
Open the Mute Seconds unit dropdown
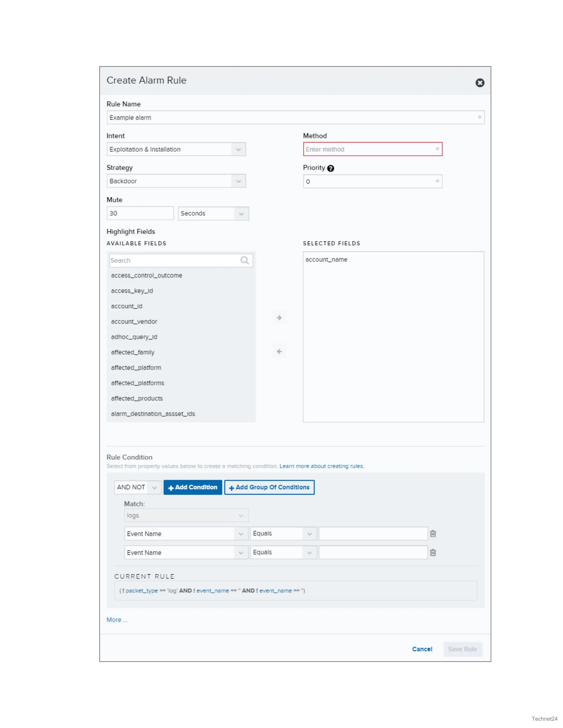tap(213, 213)
